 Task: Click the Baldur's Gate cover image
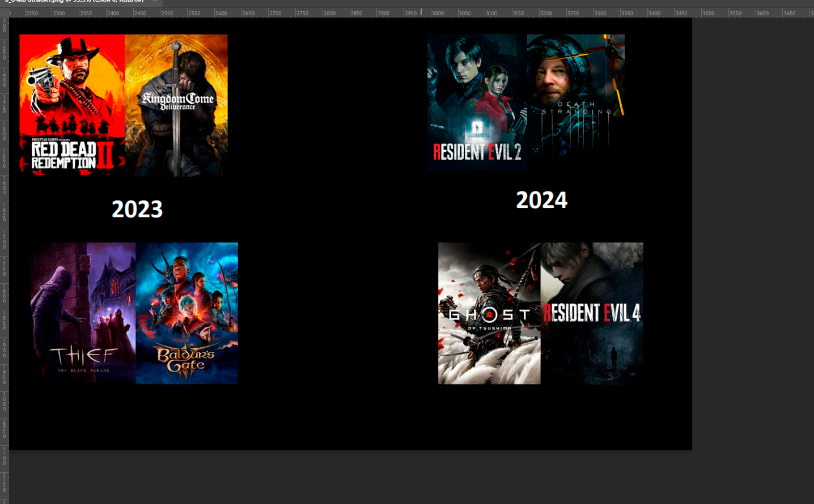coord(187,313)
